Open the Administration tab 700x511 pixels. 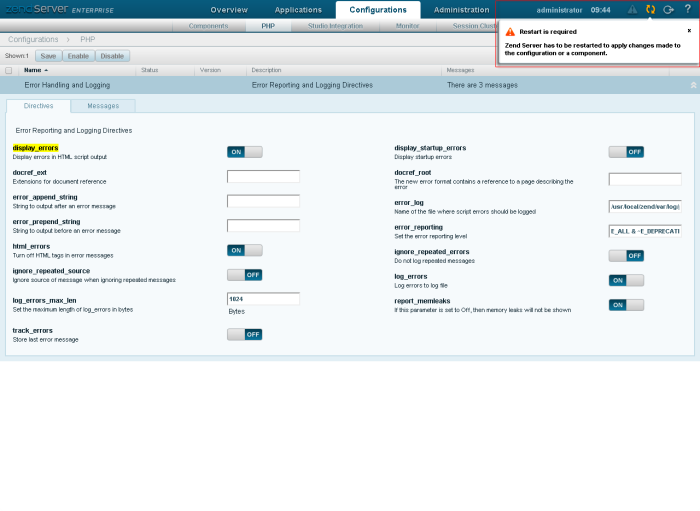462,9
